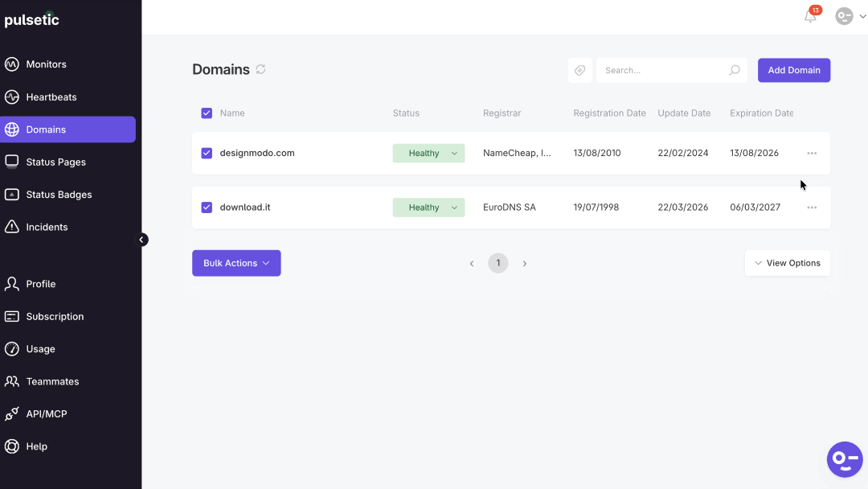
Task: Click the Help lifebuoy icon
Action: (11, 446)
